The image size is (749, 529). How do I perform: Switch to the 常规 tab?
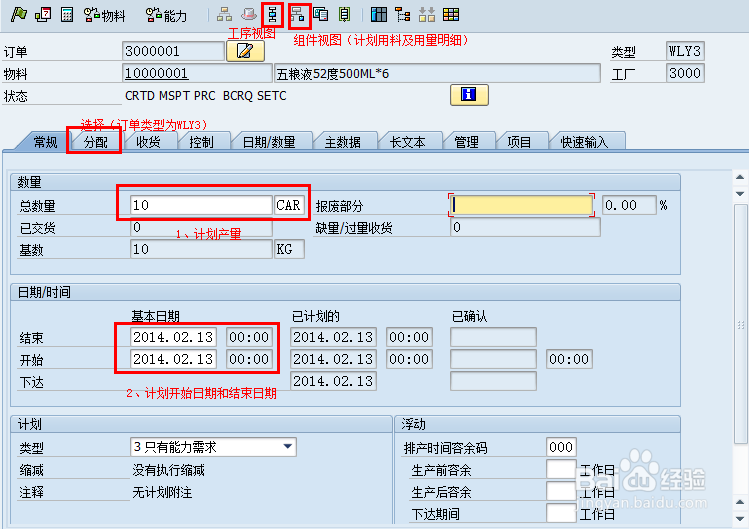pos(45,142)
